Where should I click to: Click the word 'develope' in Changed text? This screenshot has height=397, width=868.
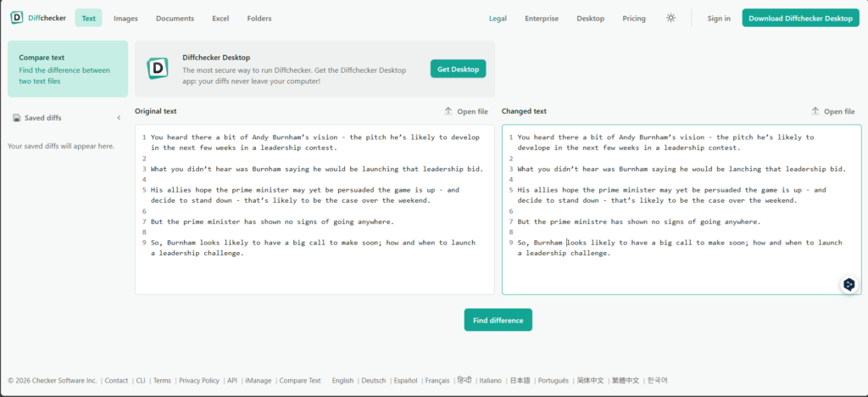tap(534, 148)
